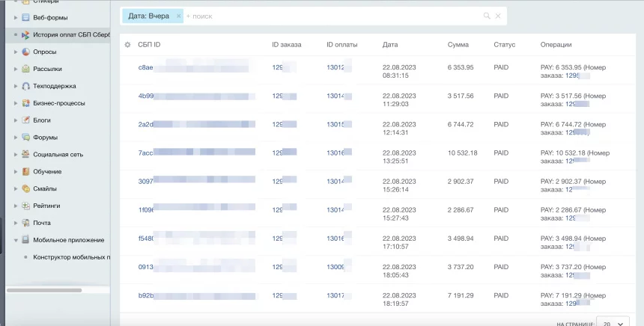The image size is (644, 326).
Task: Clear the search field with the X icon
Action: pos(499,16)
